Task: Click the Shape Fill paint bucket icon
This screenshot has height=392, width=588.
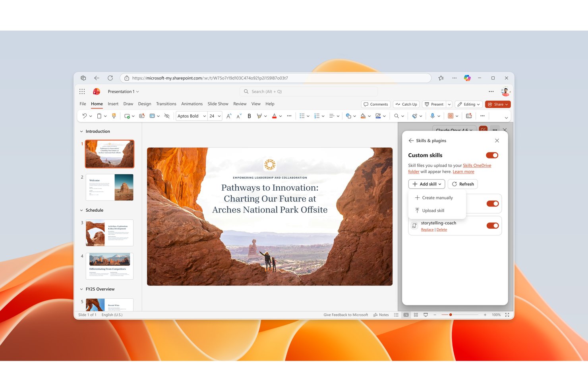Action: 363,116
